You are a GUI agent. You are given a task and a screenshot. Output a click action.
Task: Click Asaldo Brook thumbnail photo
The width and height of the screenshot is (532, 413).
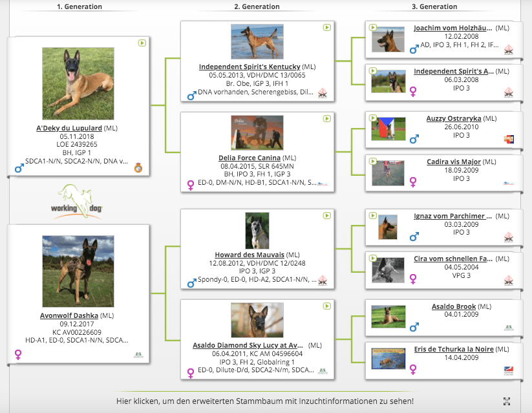tap(388, 317)
